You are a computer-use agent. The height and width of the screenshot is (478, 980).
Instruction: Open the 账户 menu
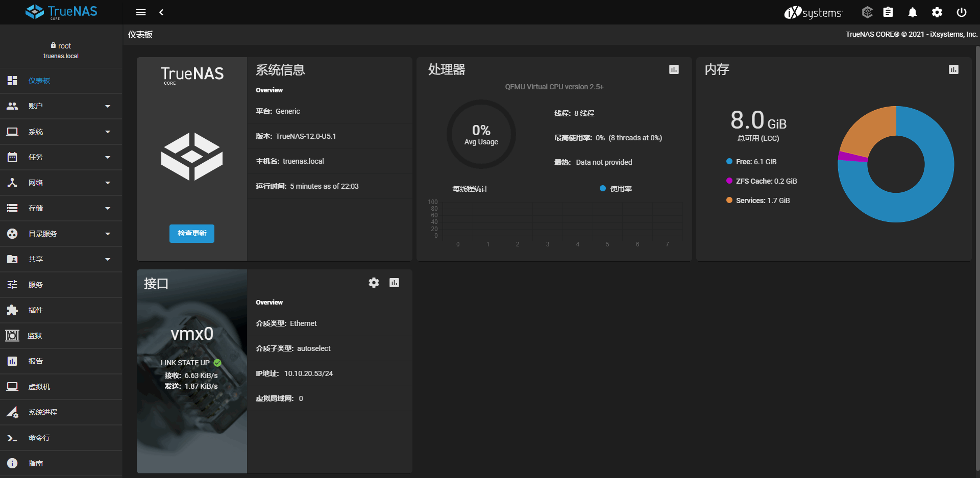61,106
